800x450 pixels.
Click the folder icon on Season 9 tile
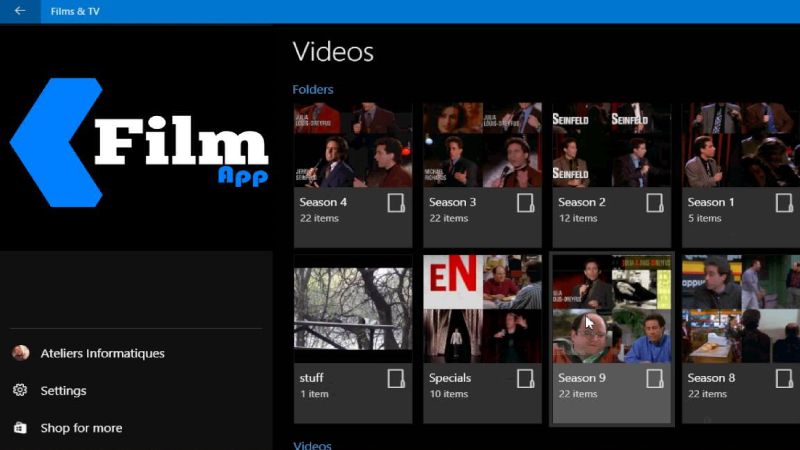(655, 379)
